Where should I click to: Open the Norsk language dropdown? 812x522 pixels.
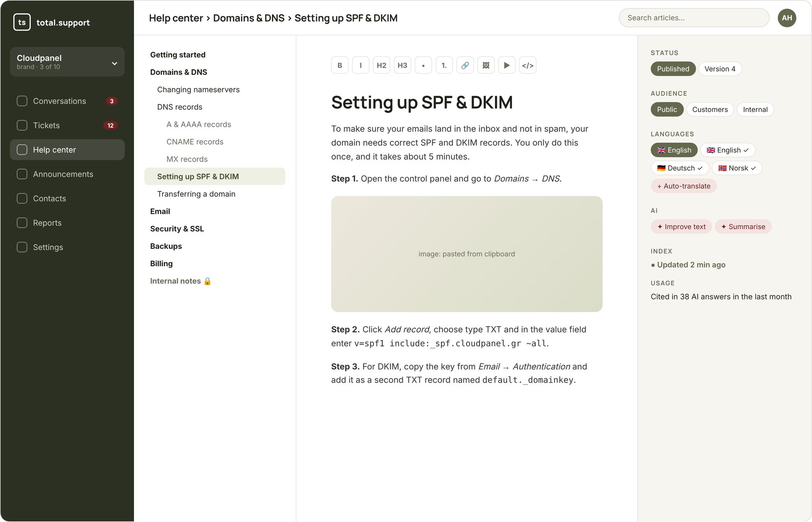[737, 168]
